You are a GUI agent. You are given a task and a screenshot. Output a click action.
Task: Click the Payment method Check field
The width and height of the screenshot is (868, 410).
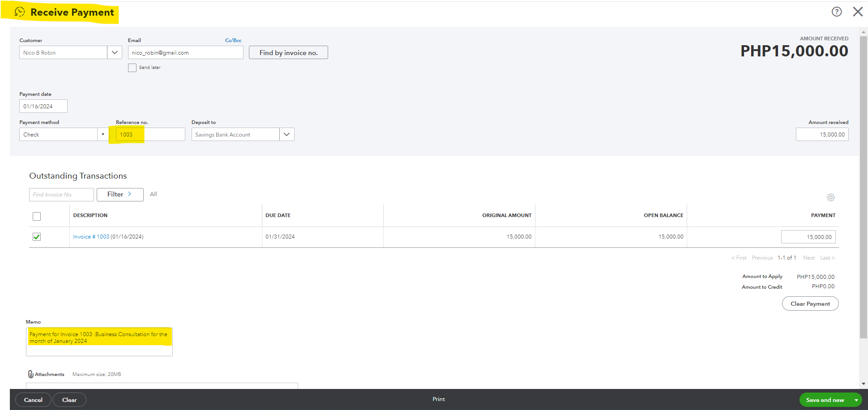coord(59,134)
